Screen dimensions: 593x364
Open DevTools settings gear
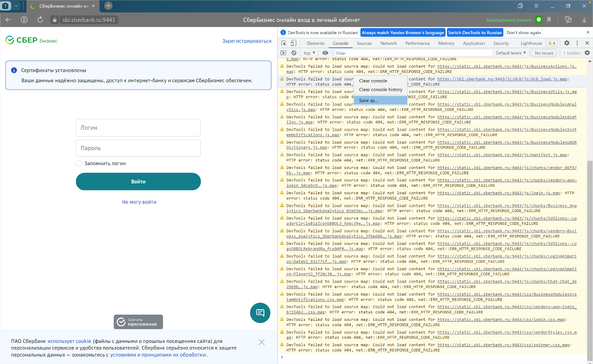click(567, 43)
